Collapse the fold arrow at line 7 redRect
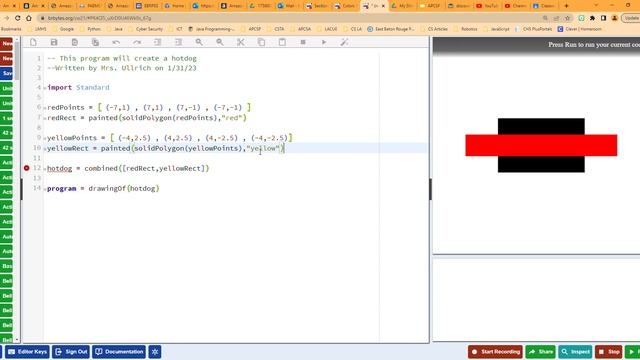Image resolution: width=640 pixels, height=360 pixels. 44,118
